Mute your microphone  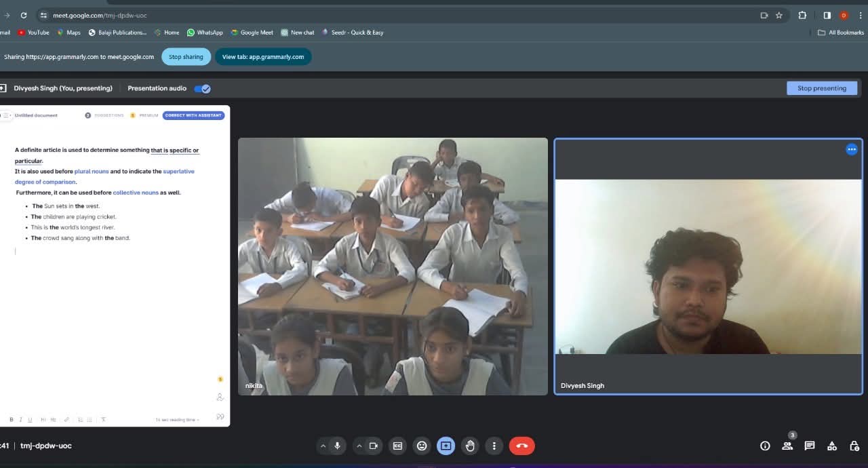pyautogui.click(x=337, y=446)
